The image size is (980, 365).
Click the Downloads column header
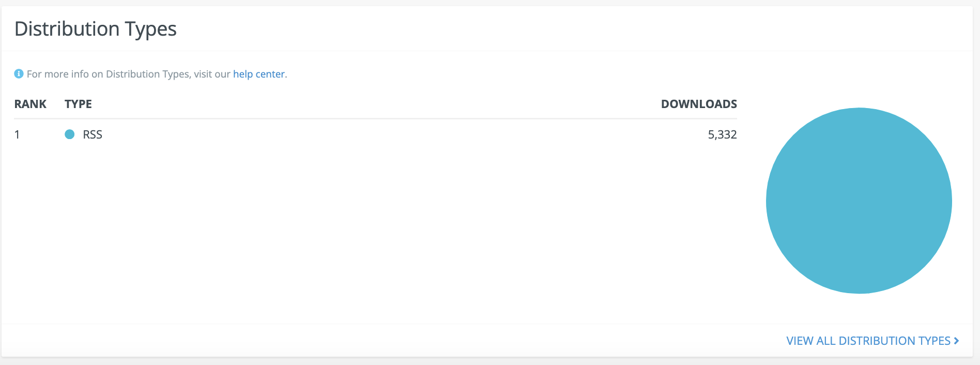[699, 104]
